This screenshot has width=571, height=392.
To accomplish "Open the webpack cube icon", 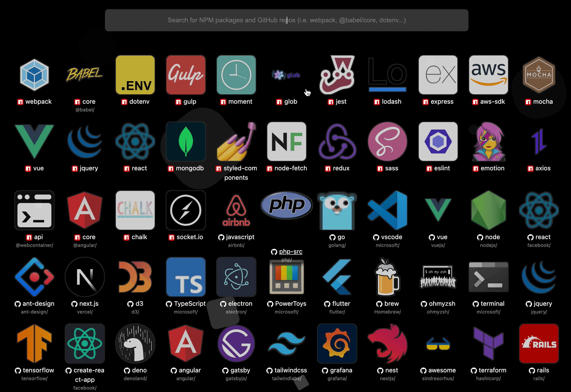I will pos(34,75).
